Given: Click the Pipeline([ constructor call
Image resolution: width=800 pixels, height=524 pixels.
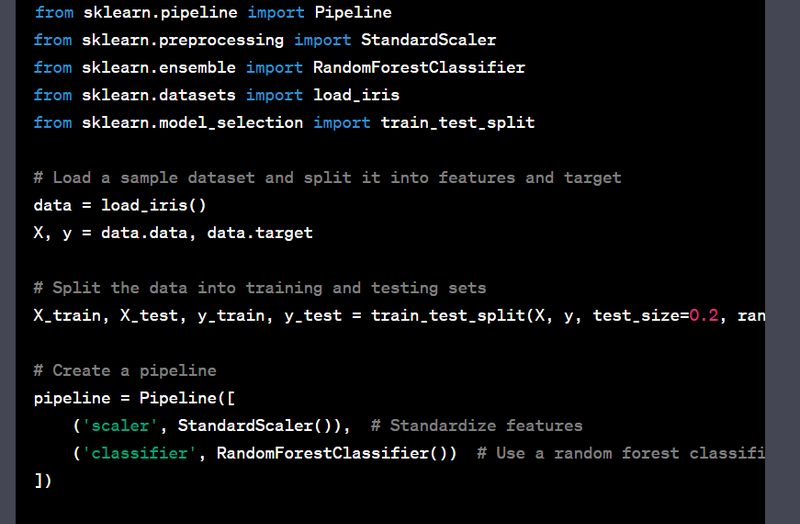Looking at the screenshot, I should click(187, 398).
